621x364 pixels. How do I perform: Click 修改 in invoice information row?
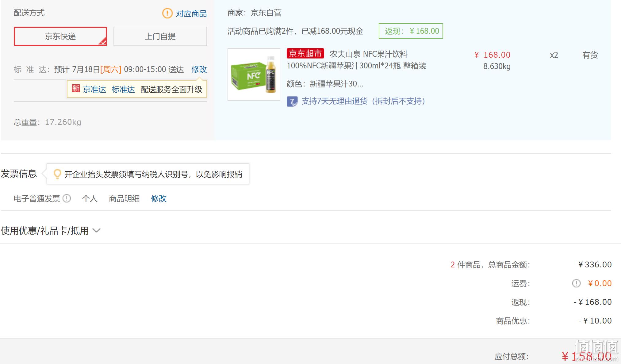(159, 198)
